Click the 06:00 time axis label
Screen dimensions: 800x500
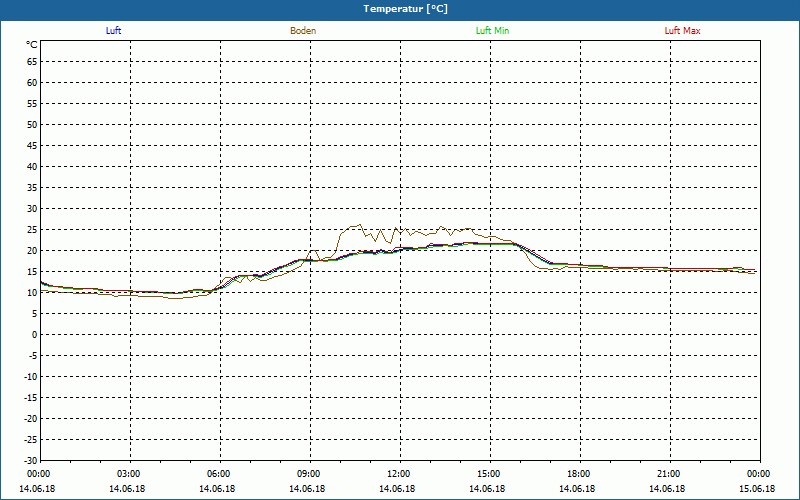pyautogui.click(x=219, y=474)
